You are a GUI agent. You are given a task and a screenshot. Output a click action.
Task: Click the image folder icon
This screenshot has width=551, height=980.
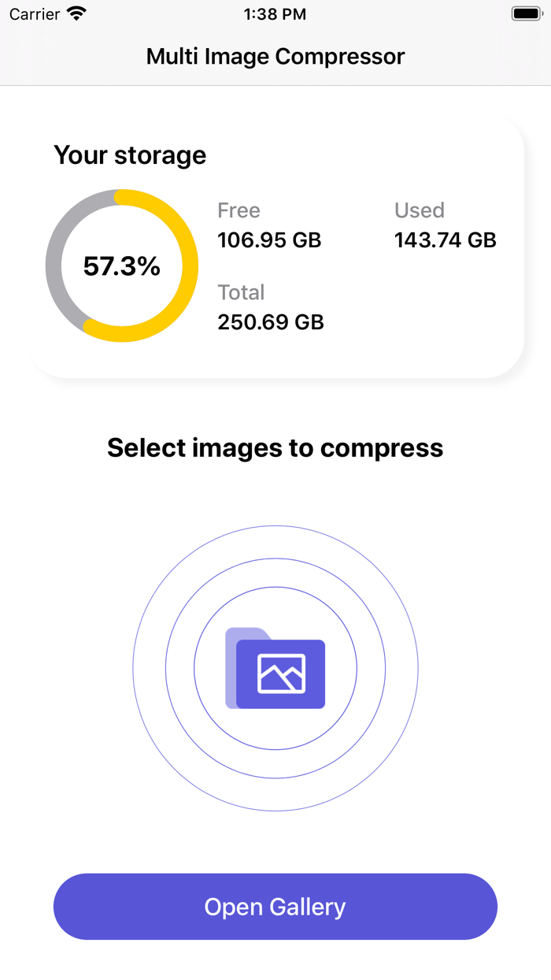[275, 669]
